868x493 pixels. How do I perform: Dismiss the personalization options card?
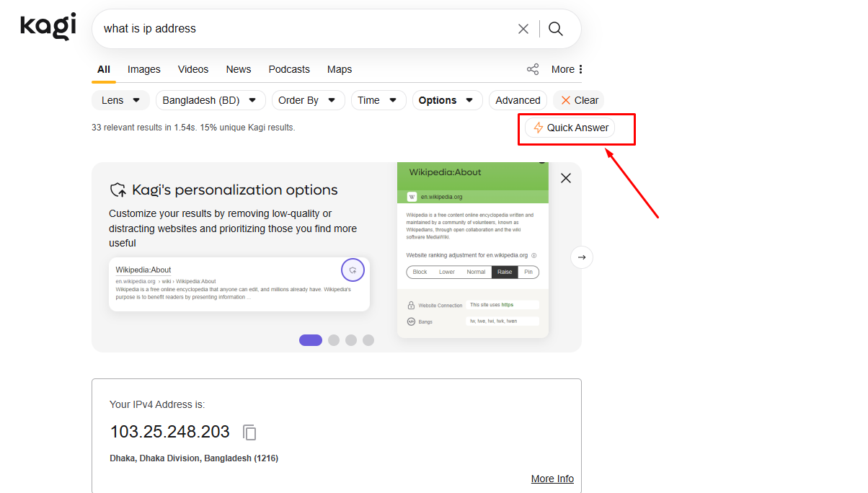(x=566, y=178)
